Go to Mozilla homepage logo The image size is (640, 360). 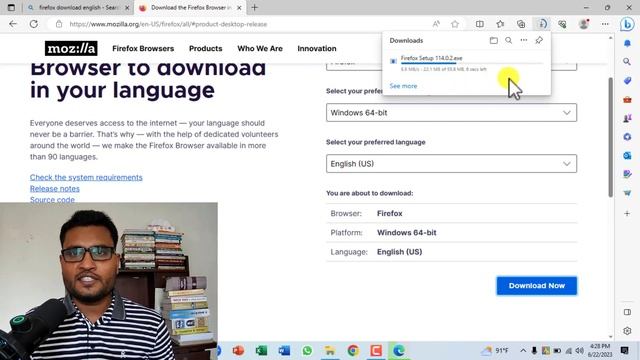coord(71,49)
